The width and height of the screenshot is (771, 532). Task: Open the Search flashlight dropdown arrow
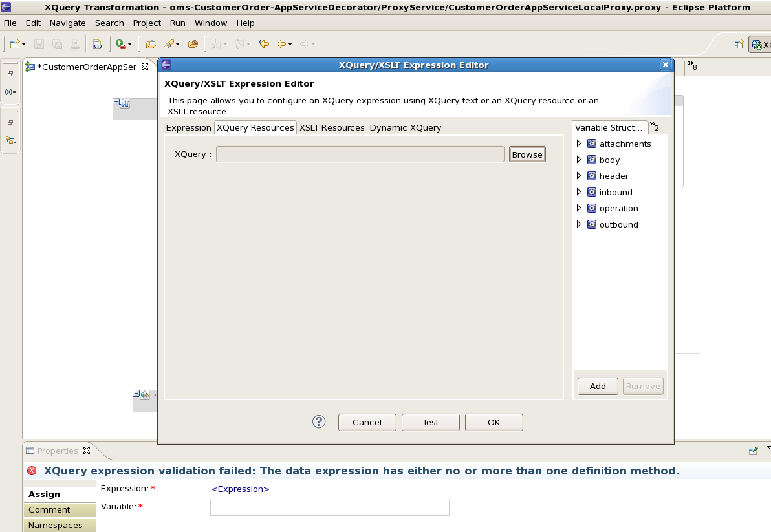point(177,44)
